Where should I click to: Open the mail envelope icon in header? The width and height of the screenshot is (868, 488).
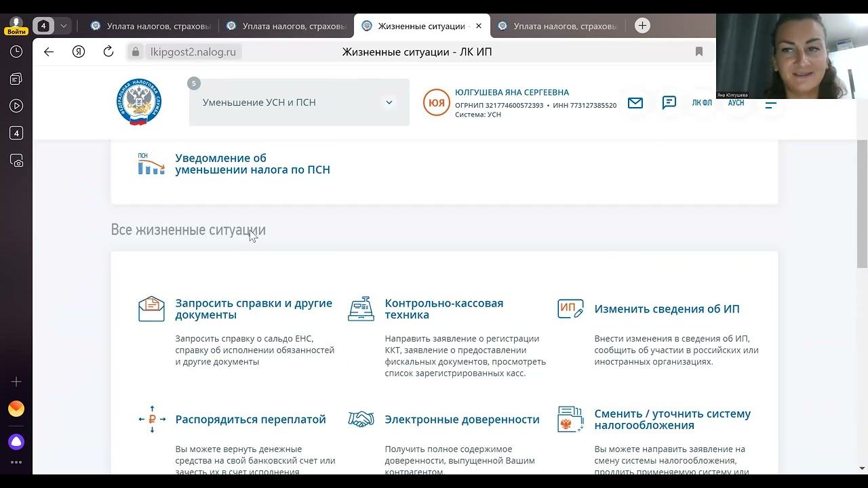click(635, 103)
